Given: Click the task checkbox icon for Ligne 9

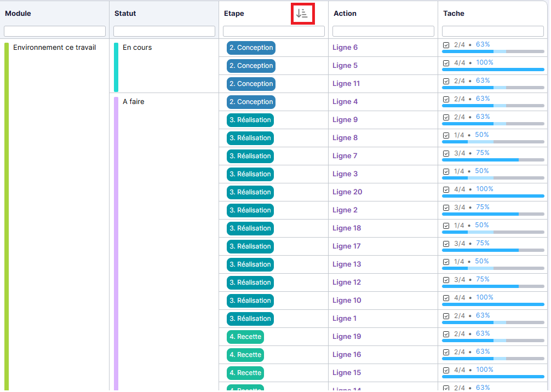Looking at the screenshot, I should pos(446,117).
